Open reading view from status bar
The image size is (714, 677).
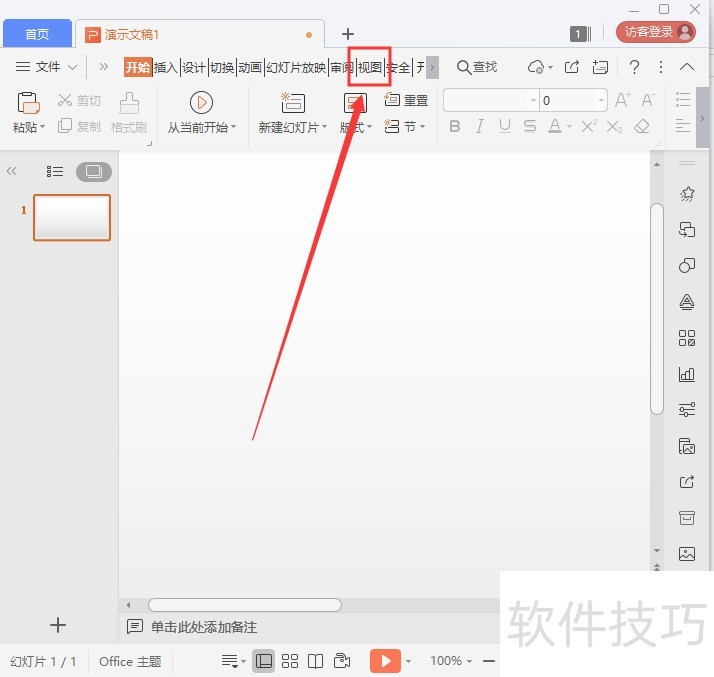coord(316,661)
